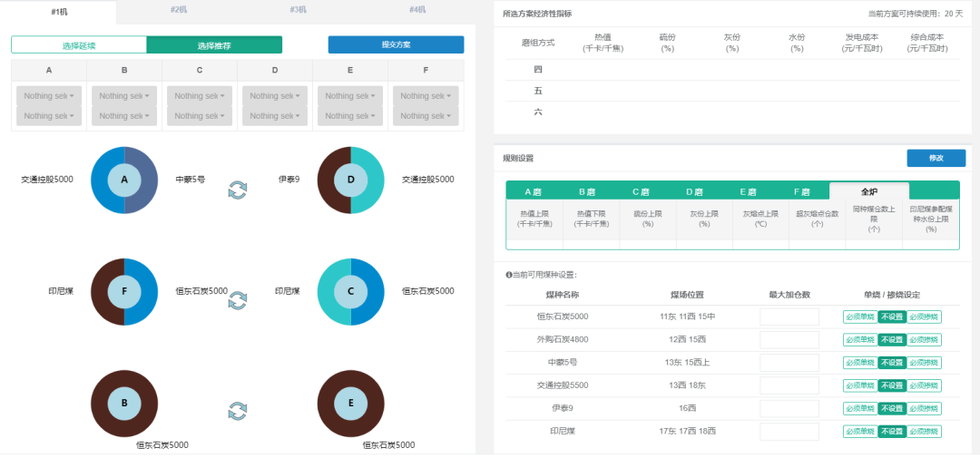Set 中蒙5号 to 必须掺烧

pos(925,363)
